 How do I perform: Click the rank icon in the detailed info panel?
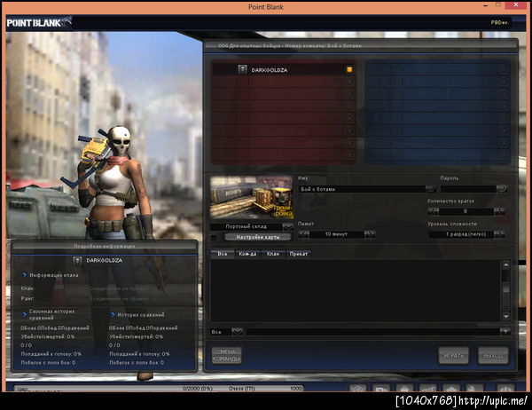(77, 261)
